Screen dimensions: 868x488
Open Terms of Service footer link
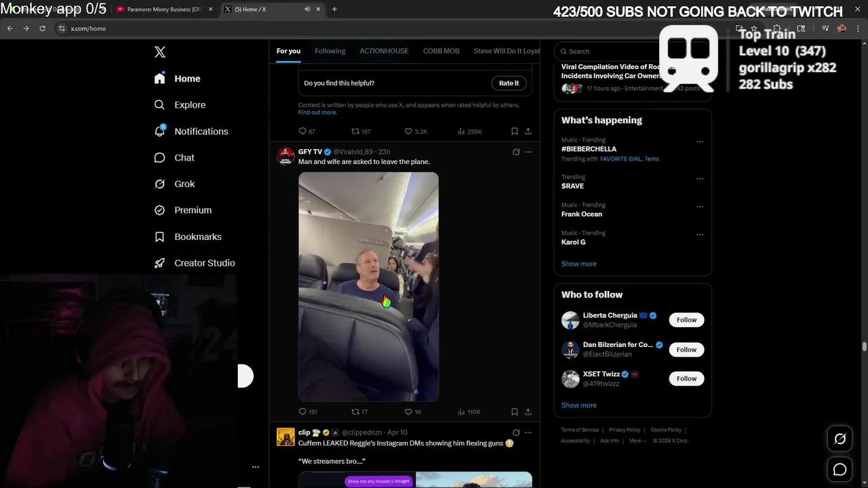coord(580,430)
